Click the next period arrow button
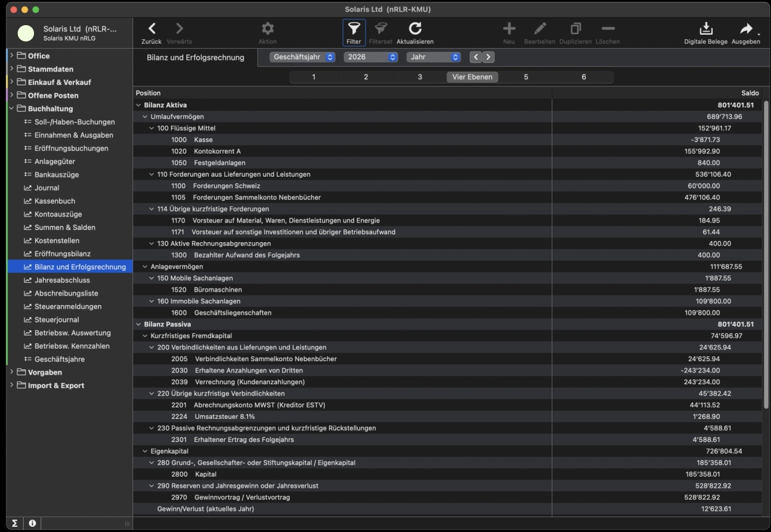Screen dimensions: 771x532 pos(488,57)
